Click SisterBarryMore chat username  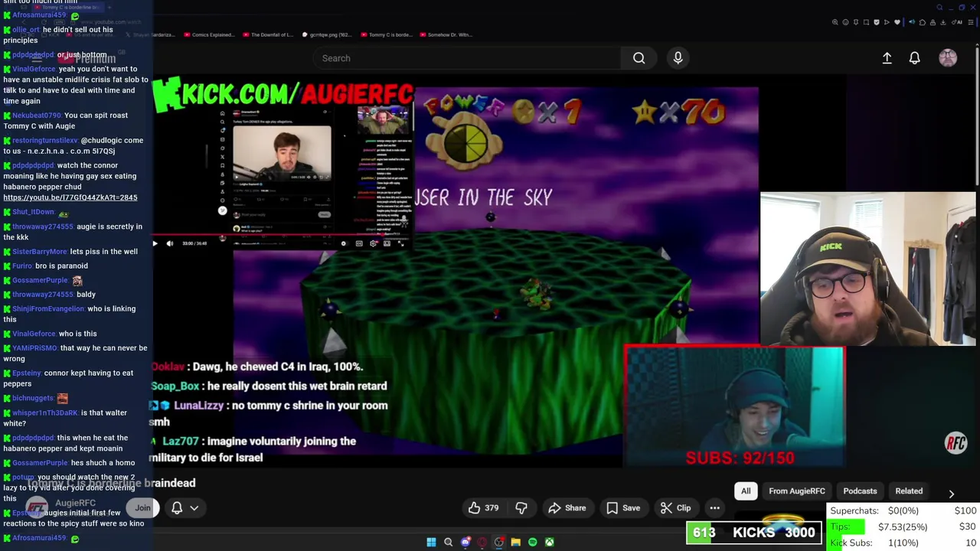pos(40,251)
